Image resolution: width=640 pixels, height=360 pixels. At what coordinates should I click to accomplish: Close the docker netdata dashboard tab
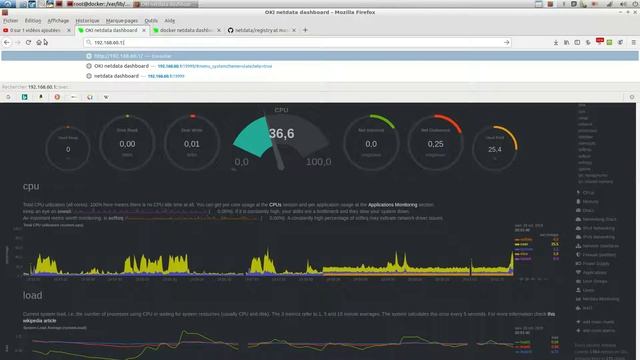click(x=219, y=30)
